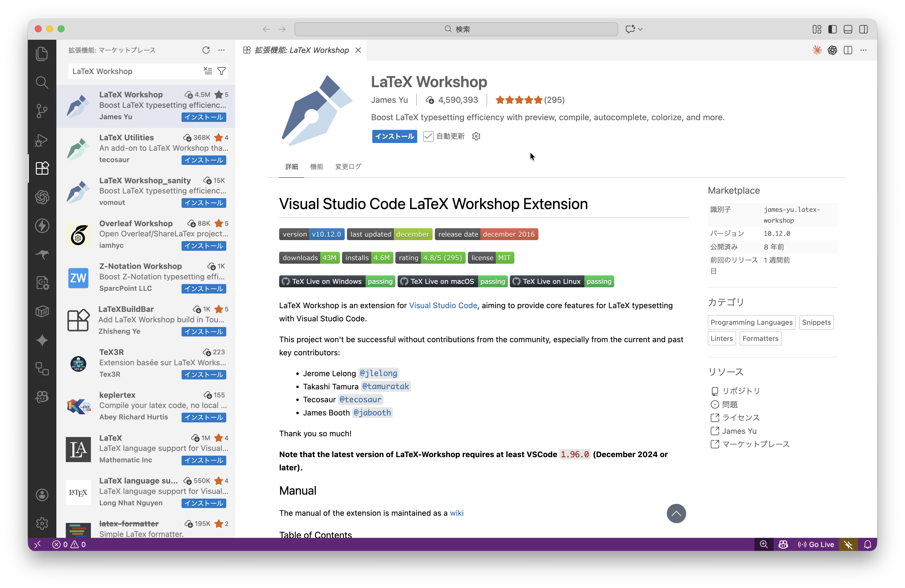
Task: Open the Copilot chat dropdown arrow
Action: (x=640, y=29)
